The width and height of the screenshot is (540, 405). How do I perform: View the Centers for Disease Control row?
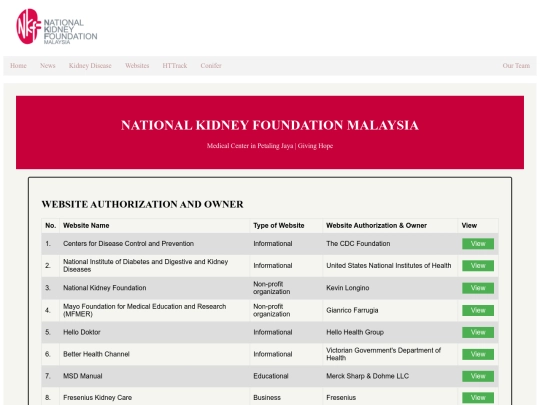coord(478,244)
